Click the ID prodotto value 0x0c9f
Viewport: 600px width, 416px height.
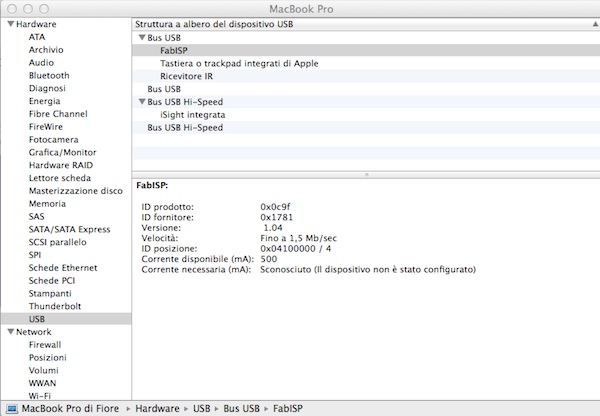click(275, 207)
